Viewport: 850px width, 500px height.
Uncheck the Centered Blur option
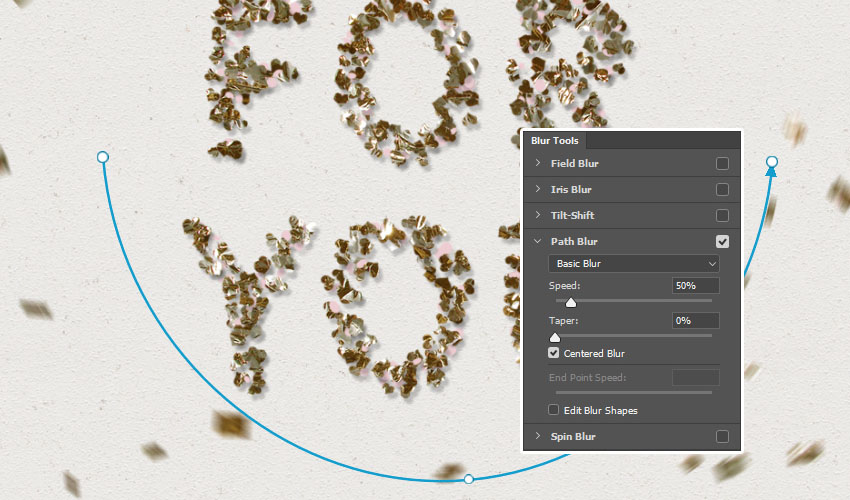pyautogui.click(x=555, y=353)
